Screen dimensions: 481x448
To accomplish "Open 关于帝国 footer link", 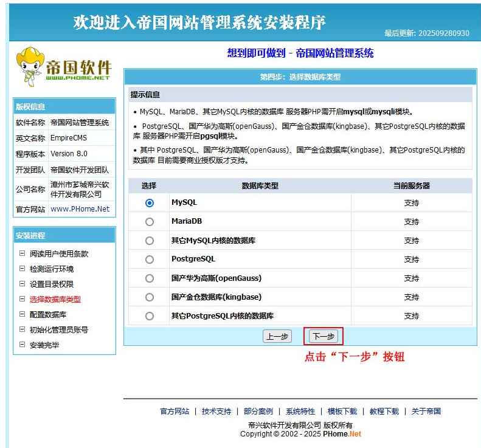I will point(426,411).
